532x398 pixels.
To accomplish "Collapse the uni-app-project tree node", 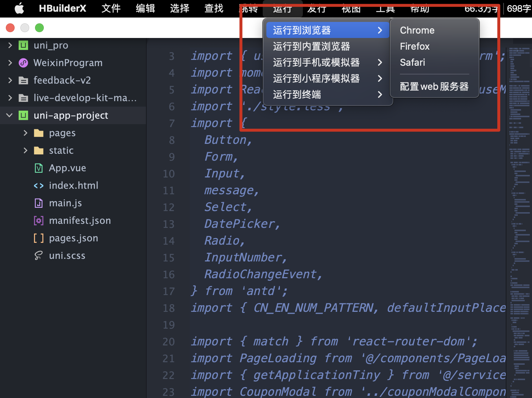I will (9, 115).
